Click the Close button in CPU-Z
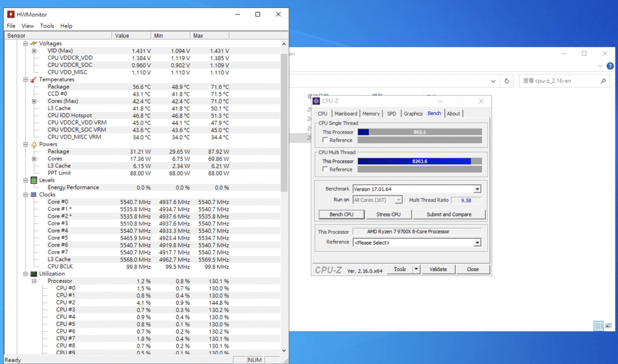 [x=473, y=269]
